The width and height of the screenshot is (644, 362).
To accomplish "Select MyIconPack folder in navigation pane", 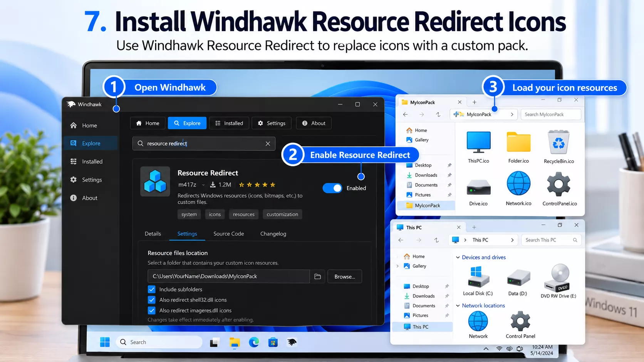I will 426,205.
